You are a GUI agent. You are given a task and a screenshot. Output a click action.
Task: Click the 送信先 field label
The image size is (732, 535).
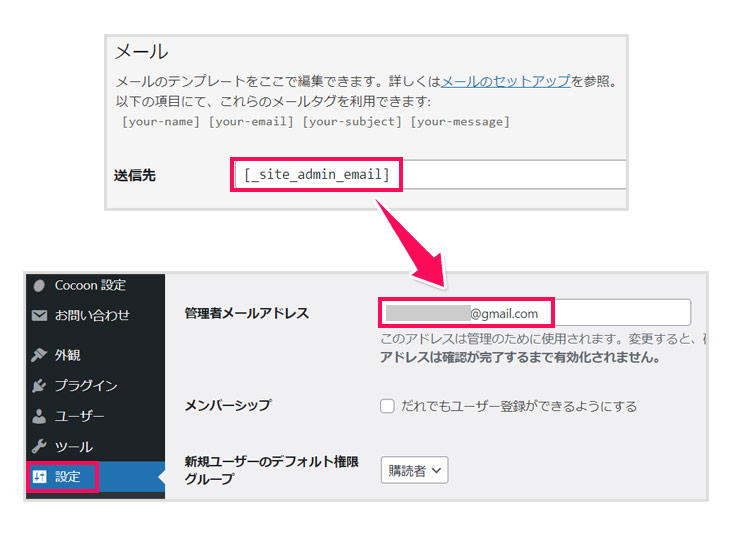click(x=134, y=176)
